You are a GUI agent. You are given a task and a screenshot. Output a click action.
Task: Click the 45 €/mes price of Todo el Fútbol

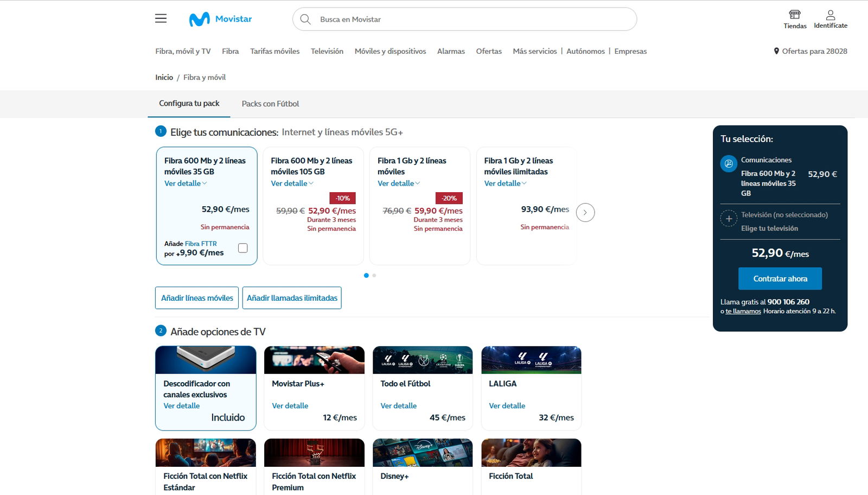point(448,417)
